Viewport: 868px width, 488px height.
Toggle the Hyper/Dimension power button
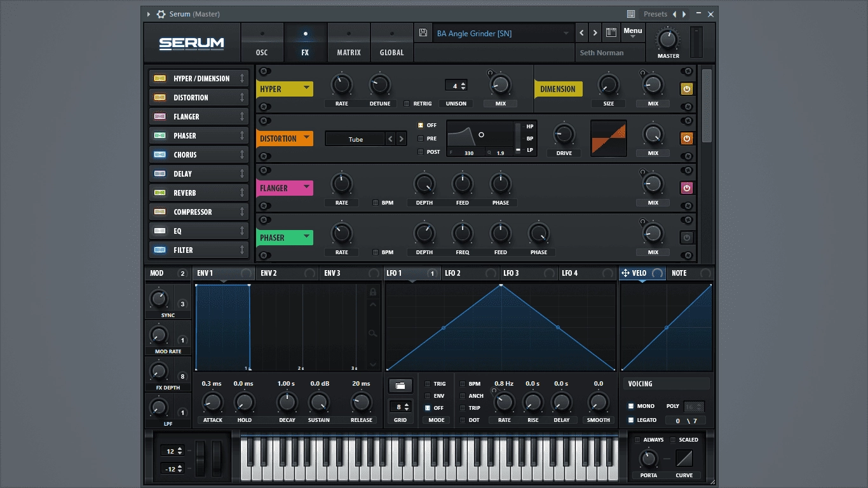pyautogui.click(x=686, y=89)
